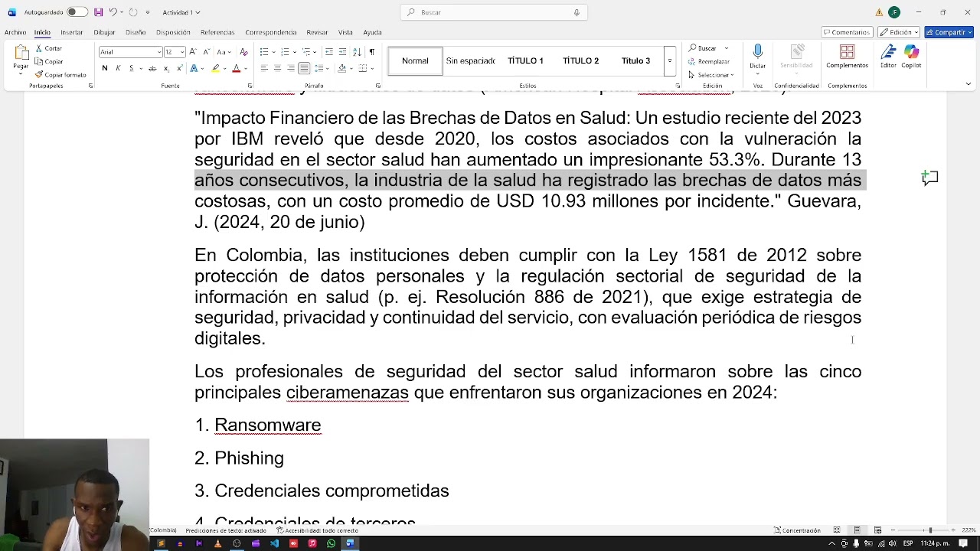Apply Sin espaciado style
The width and height of the screenshot is (980, 551).
point(470,61)
